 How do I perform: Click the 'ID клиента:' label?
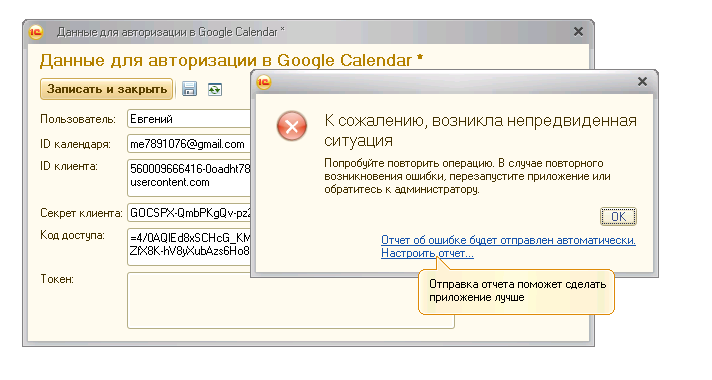pos(69,166)
